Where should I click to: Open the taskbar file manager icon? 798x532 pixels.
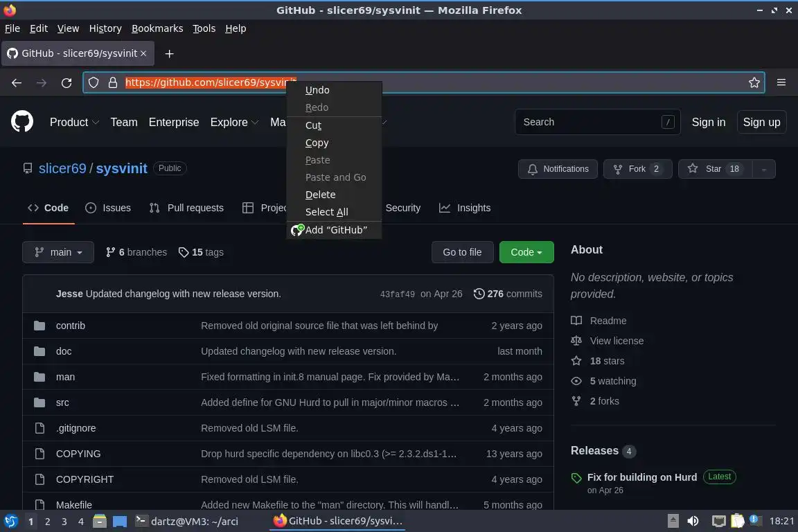click(x=100, y=522)
